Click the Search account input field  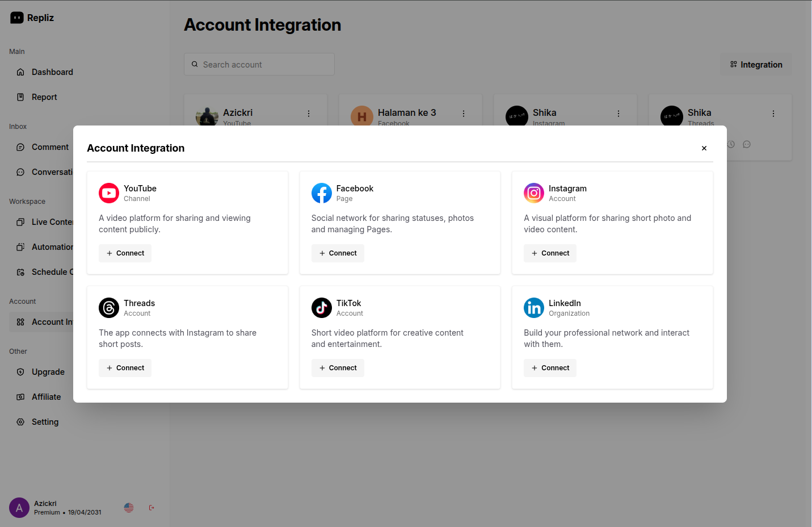259,64
